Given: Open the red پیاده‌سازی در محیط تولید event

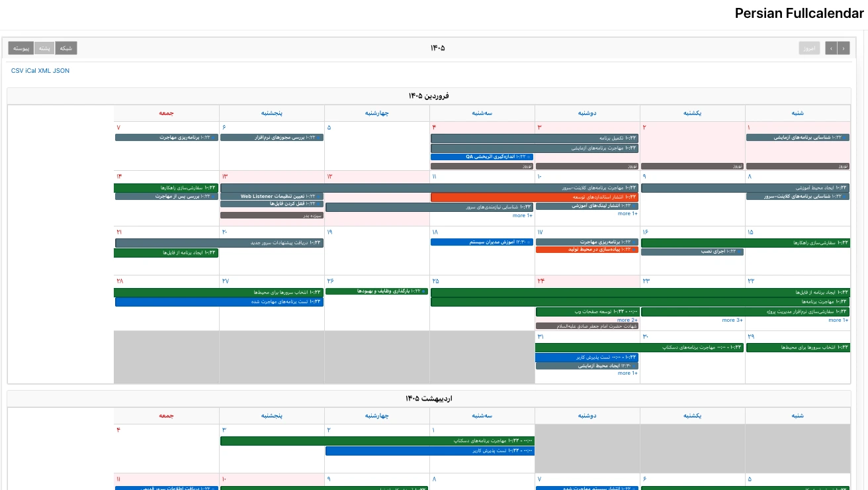Looking at the screenshot, I should [x=587, y=250].
